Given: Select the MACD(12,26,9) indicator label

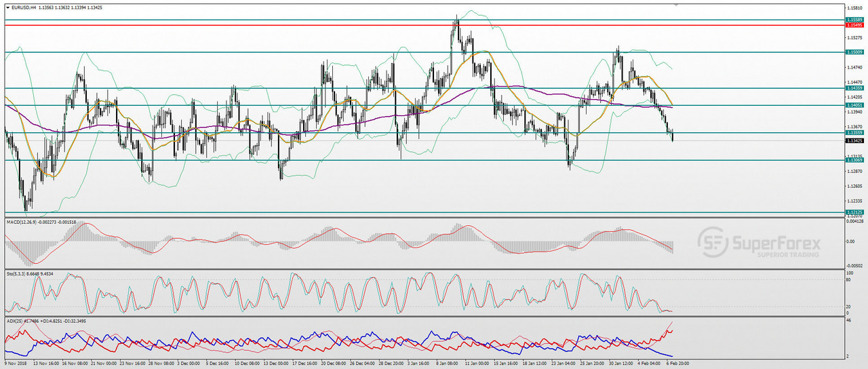Looking at the screenshot, I should pyautogui.click(x=22, y=222).
